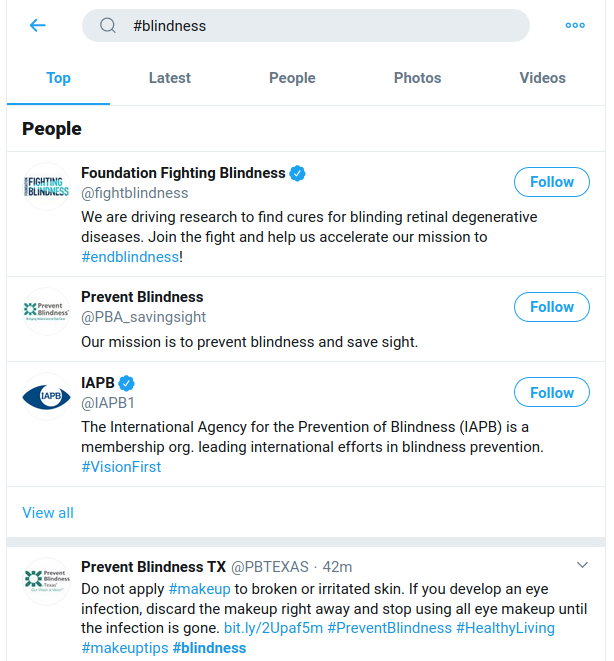Viewport: 614px width, 661px height.
Task: Click the back arrow icon
Action: 38,25
